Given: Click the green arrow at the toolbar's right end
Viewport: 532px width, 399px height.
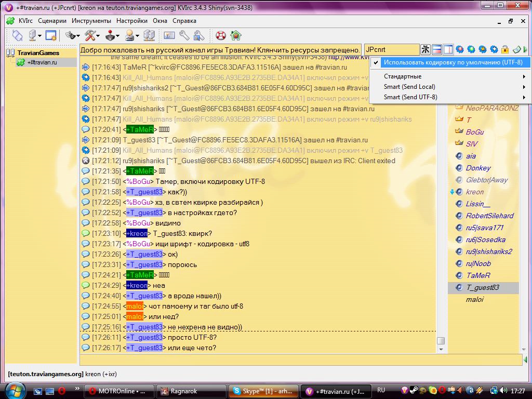Looking at the screenshot, I should (525, 50).
